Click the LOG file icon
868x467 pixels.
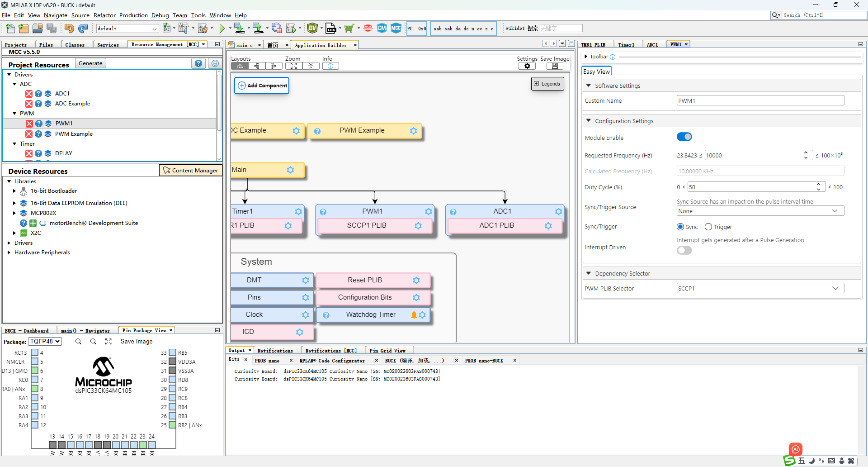[331, 29]
